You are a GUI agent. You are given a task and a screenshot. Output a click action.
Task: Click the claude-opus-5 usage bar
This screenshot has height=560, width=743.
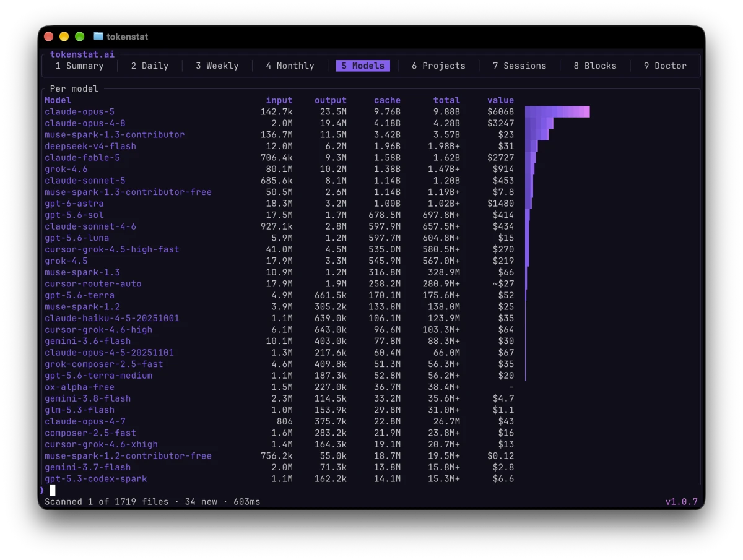point(557,112)
